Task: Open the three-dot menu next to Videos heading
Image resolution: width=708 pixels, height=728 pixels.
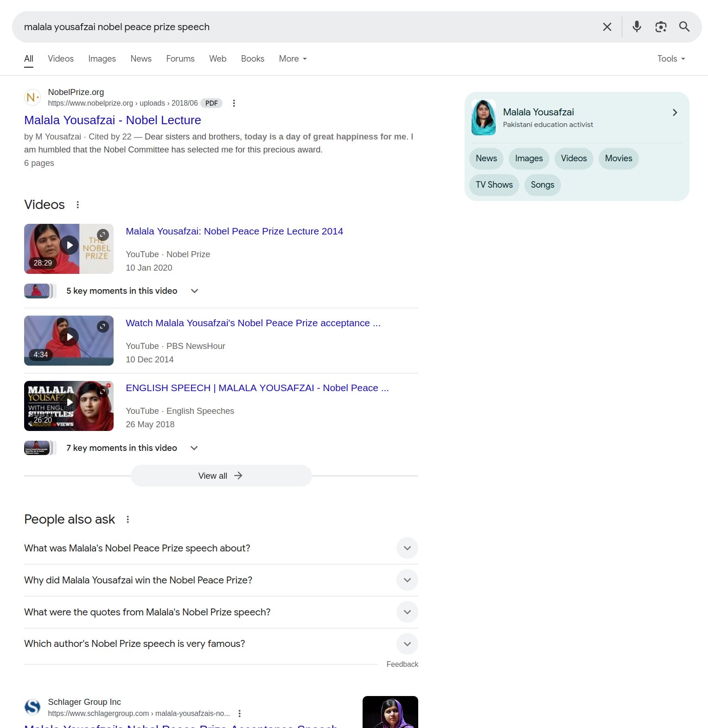Action: point(78,205)
